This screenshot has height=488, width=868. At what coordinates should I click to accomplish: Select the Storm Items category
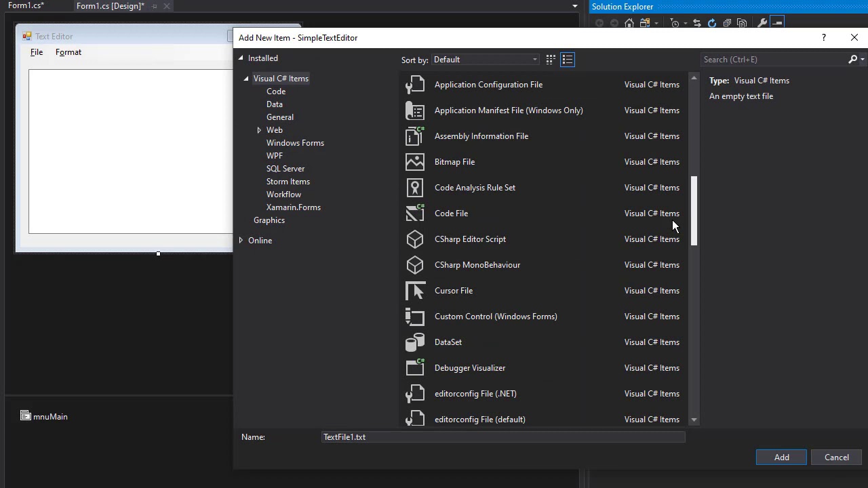tap(288, 182)
